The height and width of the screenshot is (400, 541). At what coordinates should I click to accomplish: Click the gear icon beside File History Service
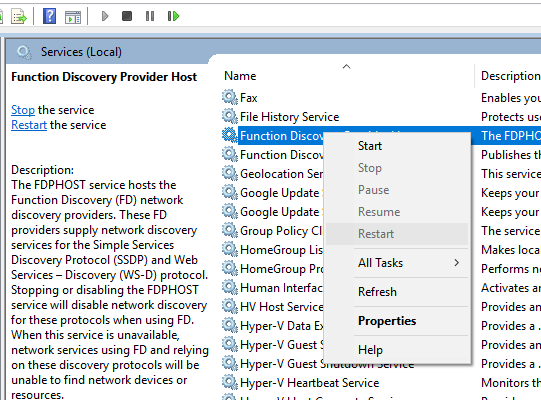coord(229,116)
